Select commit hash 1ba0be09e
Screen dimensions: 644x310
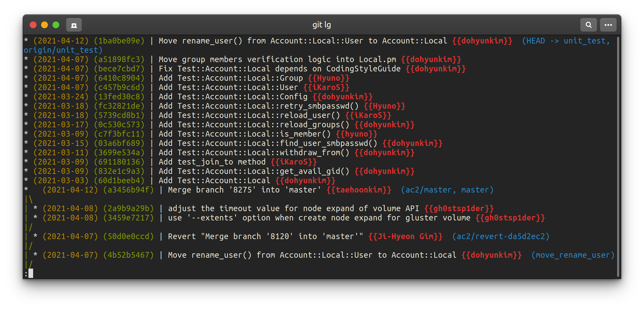pos(119,41)
